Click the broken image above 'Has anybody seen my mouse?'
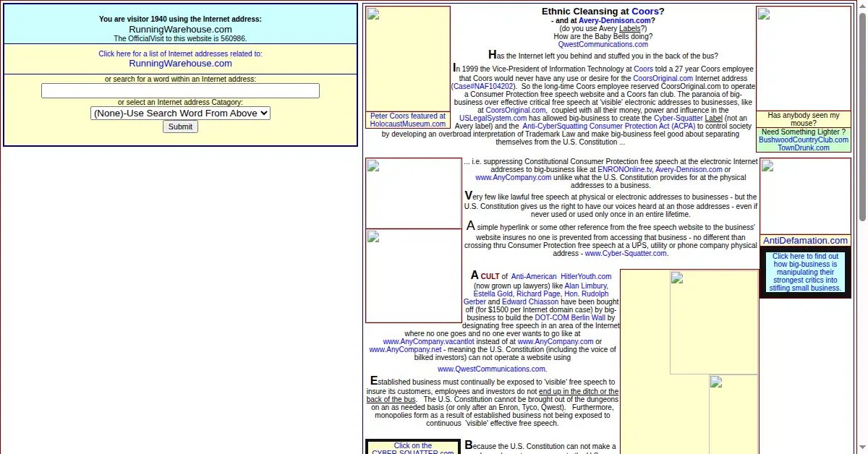Image resolution: width=868 pixels, height=454 pixels. click(804, 59)
